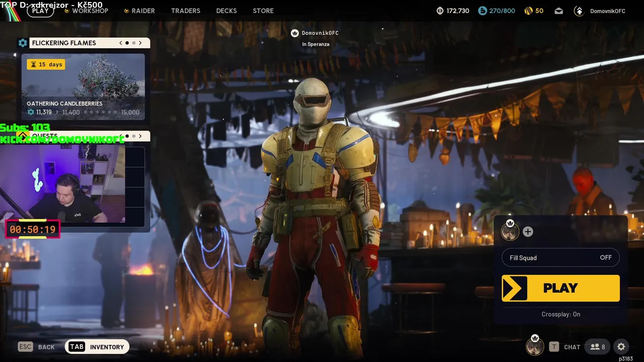Click the In Speranza status text
The height and width of the screenshot is (362, 644).
(315, 44)
